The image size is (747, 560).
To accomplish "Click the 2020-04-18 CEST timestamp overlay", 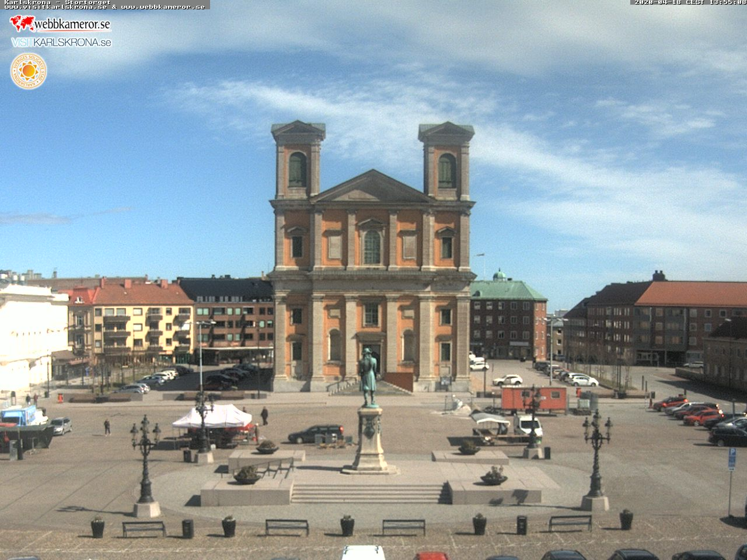I will (x=690, y=2).
